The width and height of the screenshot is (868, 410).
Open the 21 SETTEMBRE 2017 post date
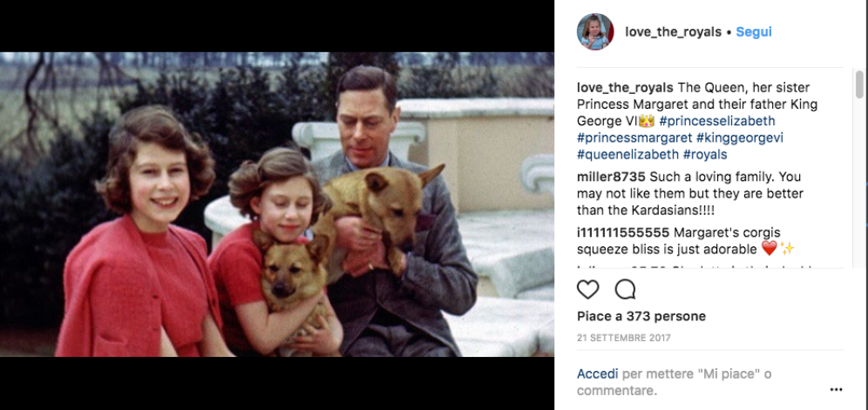click(x=623, y=337)
